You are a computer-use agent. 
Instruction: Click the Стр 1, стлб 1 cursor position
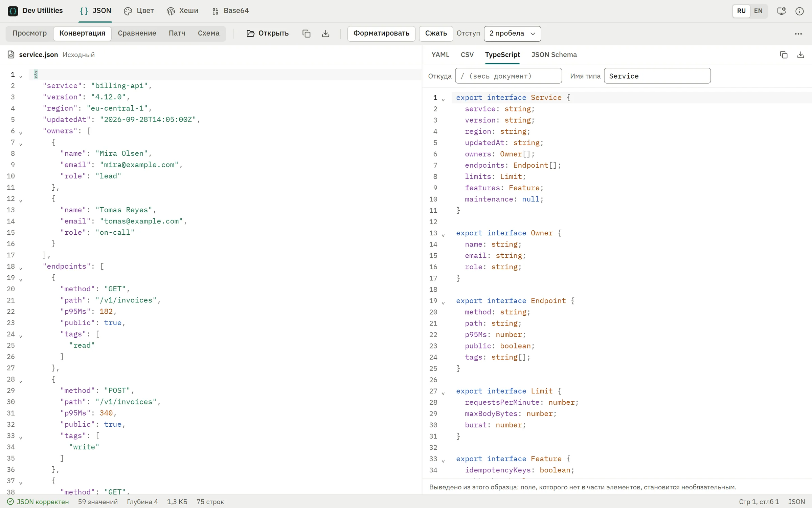pyautogui.click(x=759, y=502)
